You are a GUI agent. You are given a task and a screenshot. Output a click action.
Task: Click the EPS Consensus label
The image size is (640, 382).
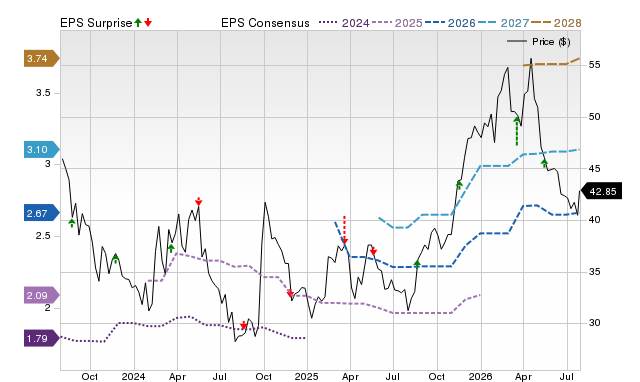[265, 23]
